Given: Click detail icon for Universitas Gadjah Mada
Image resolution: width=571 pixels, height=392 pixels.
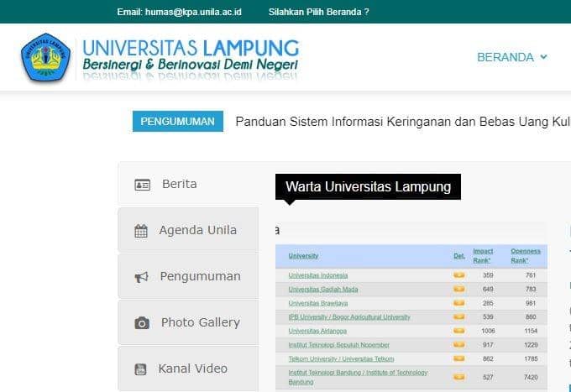Looking at the screenshot, I should [x=458, y=289].
